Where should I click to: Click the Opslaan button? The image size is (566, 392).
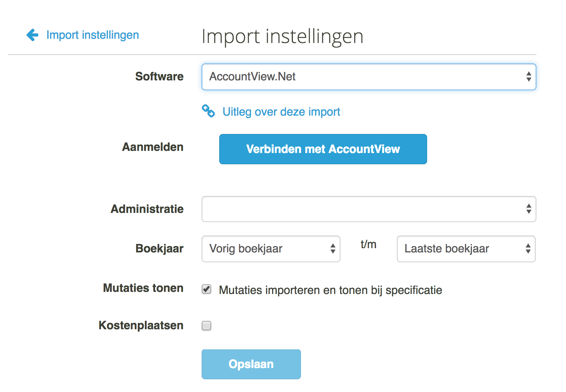(251, 364)
